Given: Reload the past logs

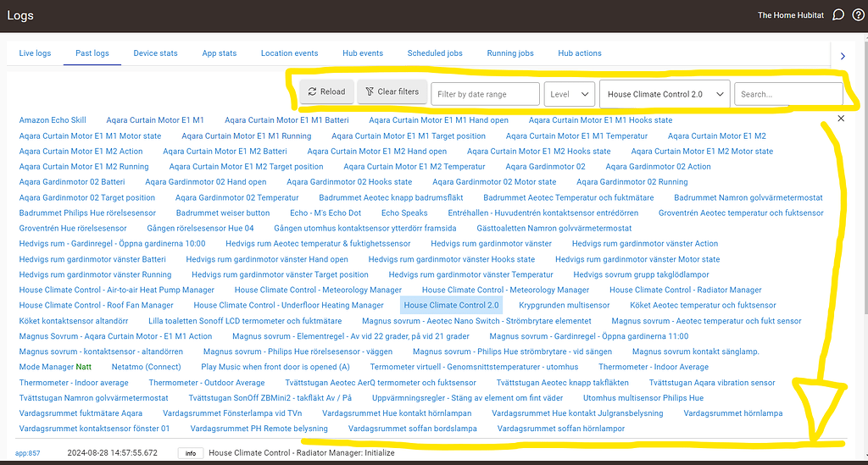Looking at the screenshot, I should coord(326,91).
